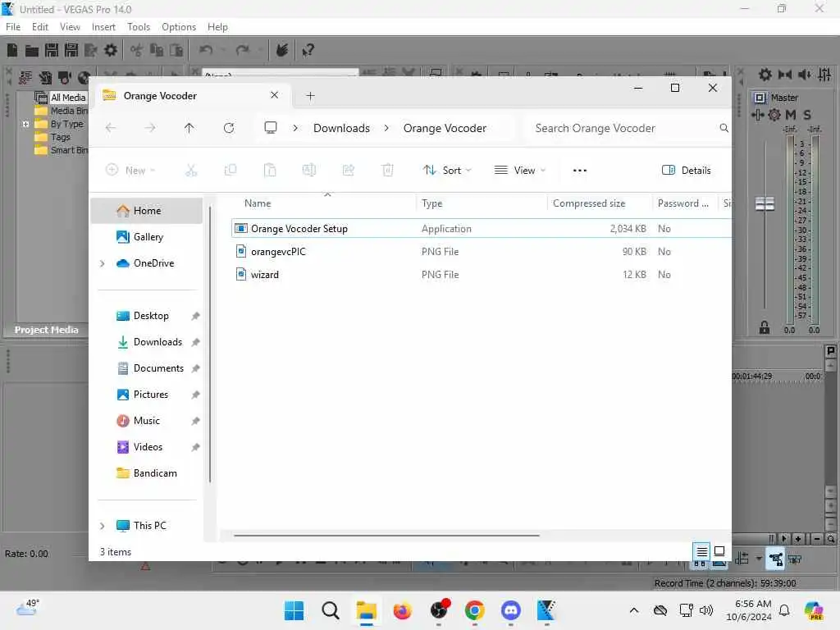Click the Master volume fader handle
This screenshot has height=630, width=840.
(765, 203)
